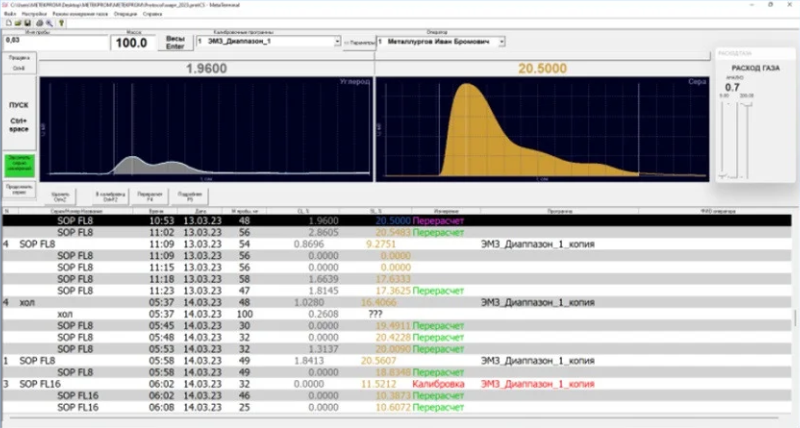The image size is (800, 428).
Task: Click the Перерасчет F4 button
Action: 150,195
